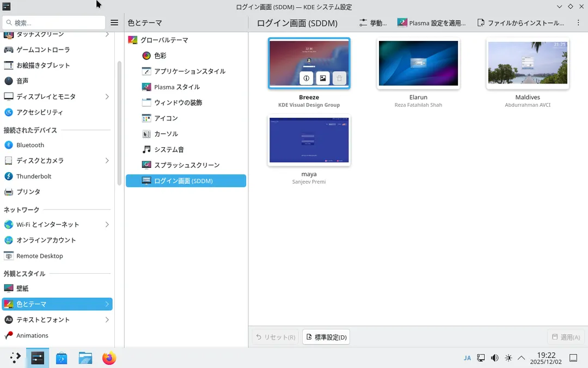Click the JA keyboard layout indicator
This screenshot has height=368, width=588.
pyautogui.click(x=467, y=358)
